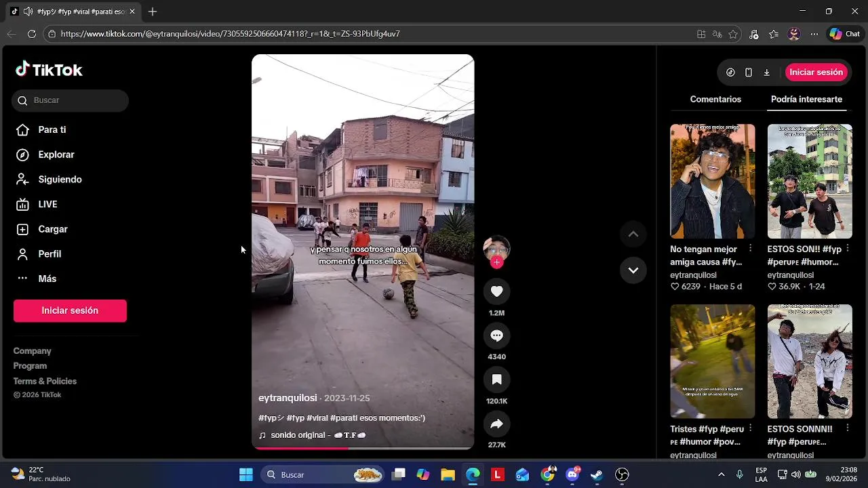Open the media control music icon in toolbar
Viewport: 868px width, 488px height.
pos(753,34)
